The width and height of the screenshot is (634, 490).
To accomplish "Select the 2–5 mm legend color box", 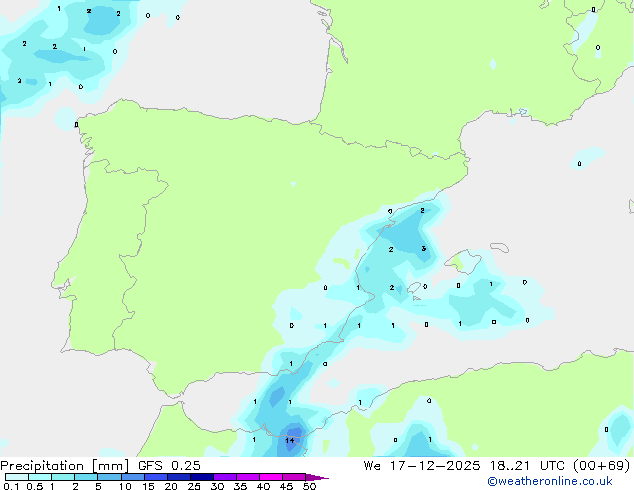I will (86, 477).
